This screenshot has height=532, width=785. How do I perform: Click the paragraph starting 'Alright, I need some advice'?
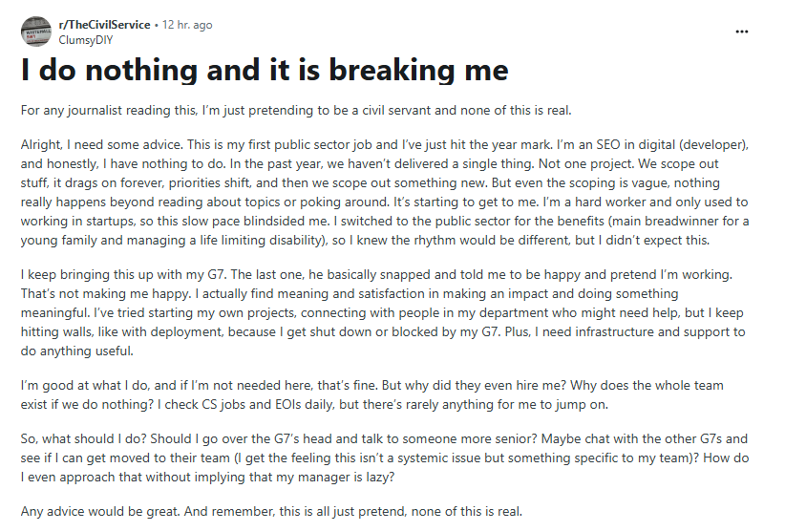coord(385,192)
